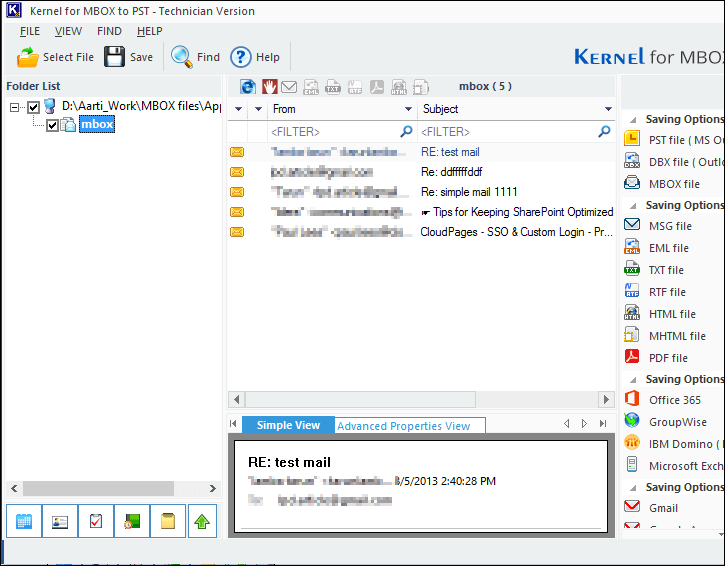The height and width of the screenshot is (566, 725).
Task: Open the FILE menu
Action: click(30, 31)
